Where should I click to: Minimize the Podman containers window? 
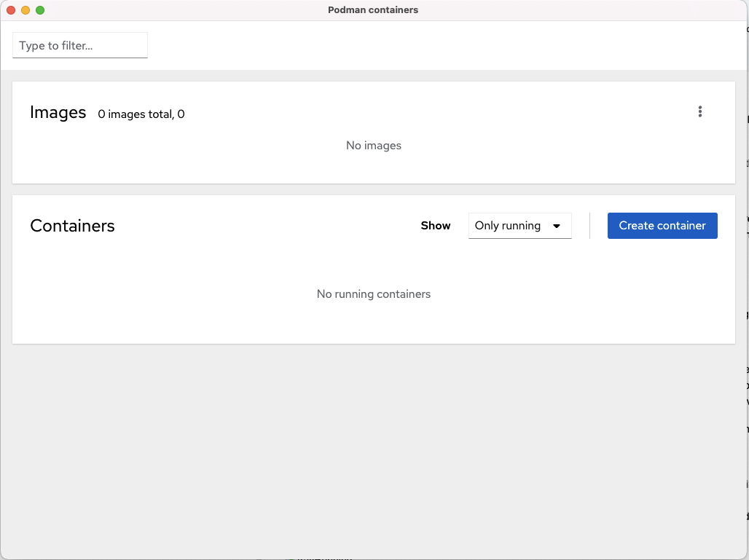[26, 10]
